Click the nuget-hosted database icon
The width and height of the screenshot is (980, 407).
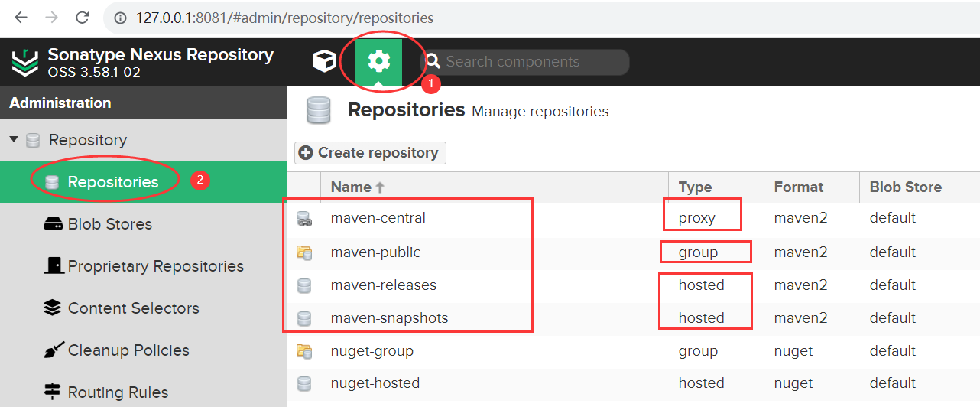click(304, 383)
